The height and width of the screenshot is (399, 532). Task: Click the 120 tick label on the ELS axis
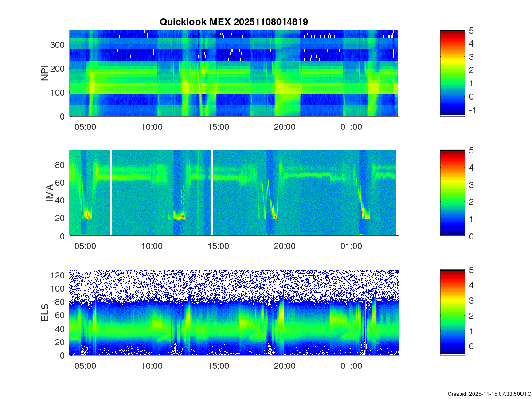coord(59,275)
